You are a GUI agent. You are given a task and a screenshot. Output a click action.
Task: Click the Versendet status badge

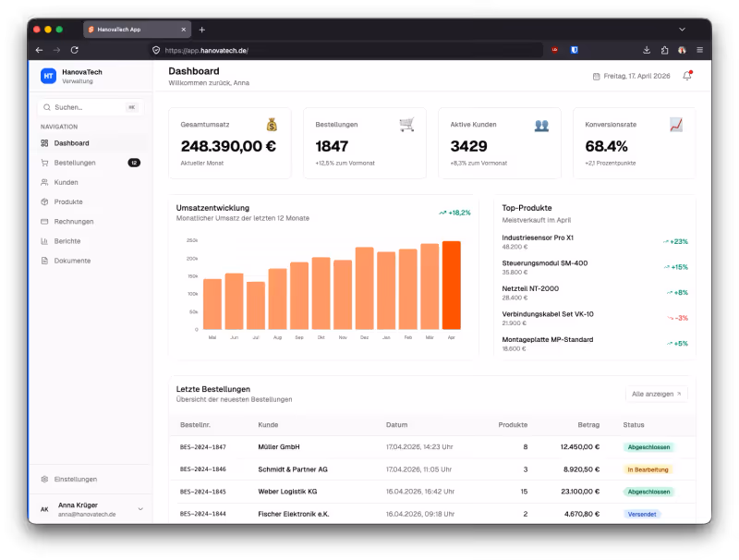coord(641,515)
